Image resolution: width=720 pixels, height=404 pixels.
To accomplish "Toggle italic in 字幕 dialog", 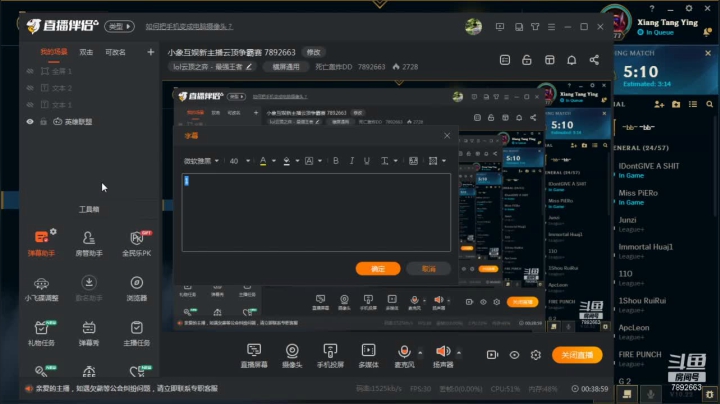I will click(351, 161).
